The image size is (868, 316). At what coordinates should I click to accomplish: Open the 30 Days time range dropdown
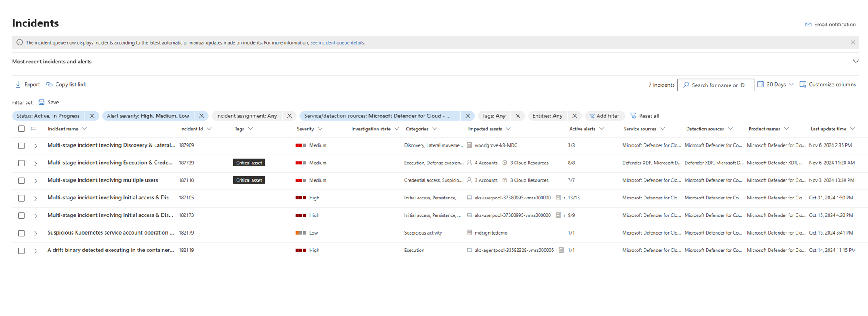coord(776,85)
